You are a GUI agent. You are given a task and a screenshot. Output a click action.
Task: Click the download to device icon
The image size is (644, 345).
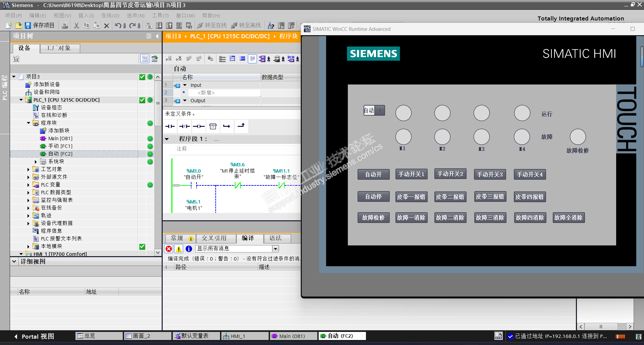[x=159, y=25]
